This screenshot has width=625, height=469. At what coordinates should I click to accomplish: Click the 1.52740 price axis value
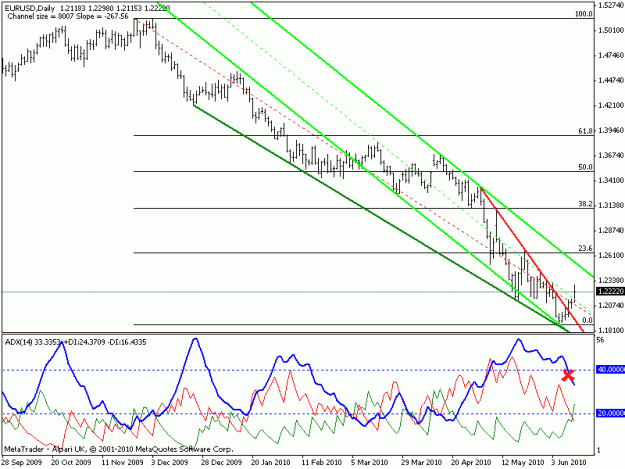[611, 5]
